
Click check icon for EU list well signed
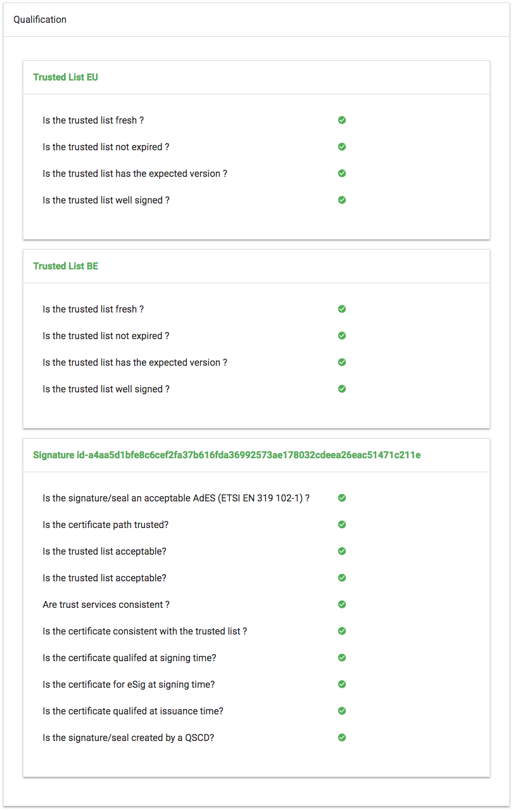(342, 200)
